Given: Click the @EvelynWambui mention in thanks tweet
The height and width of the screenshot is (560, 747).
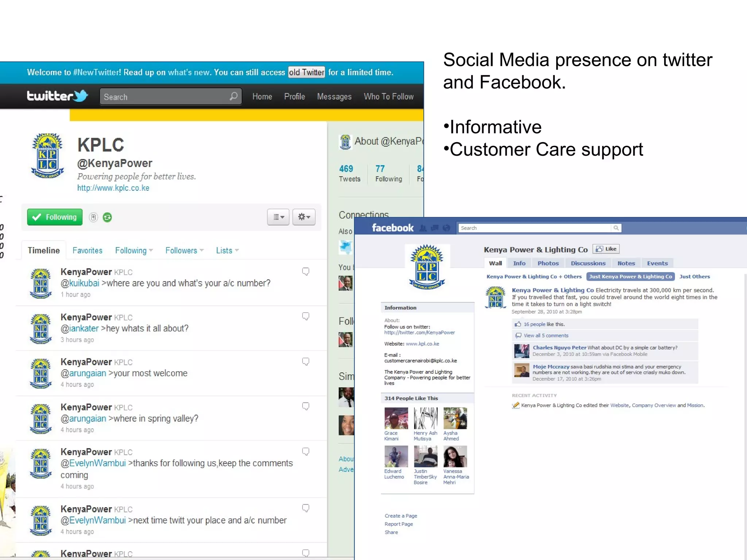Looking at the screenshot, I should (93, 463).
